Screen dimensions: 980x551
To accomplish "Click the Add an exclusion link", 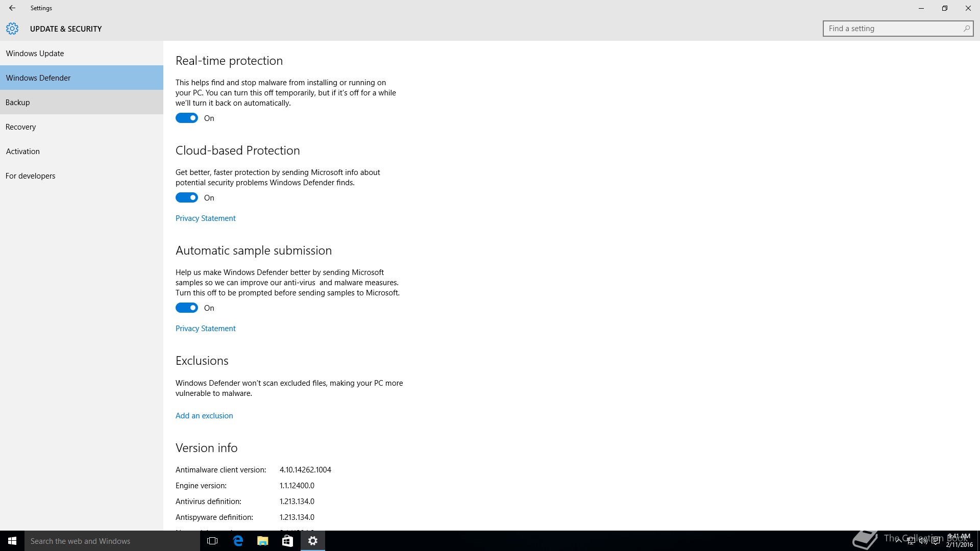I will pyautogui.click(x=204, y=416).
